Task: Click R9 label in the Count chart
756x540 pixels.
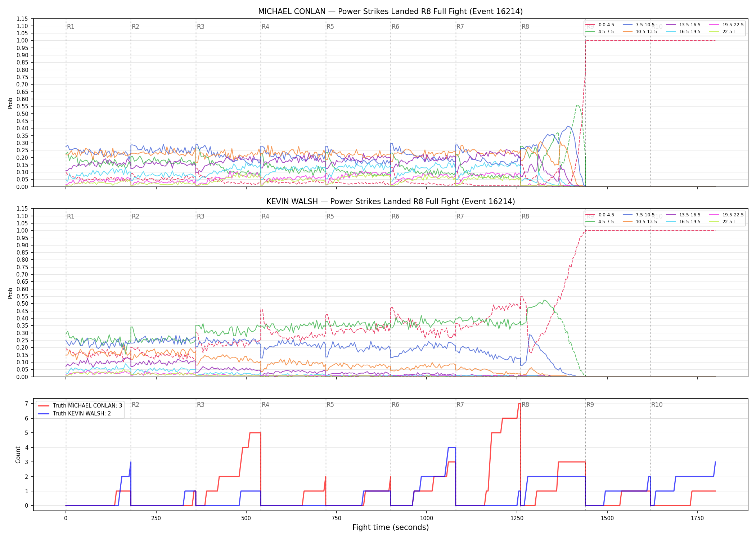Action: (590, 405)
